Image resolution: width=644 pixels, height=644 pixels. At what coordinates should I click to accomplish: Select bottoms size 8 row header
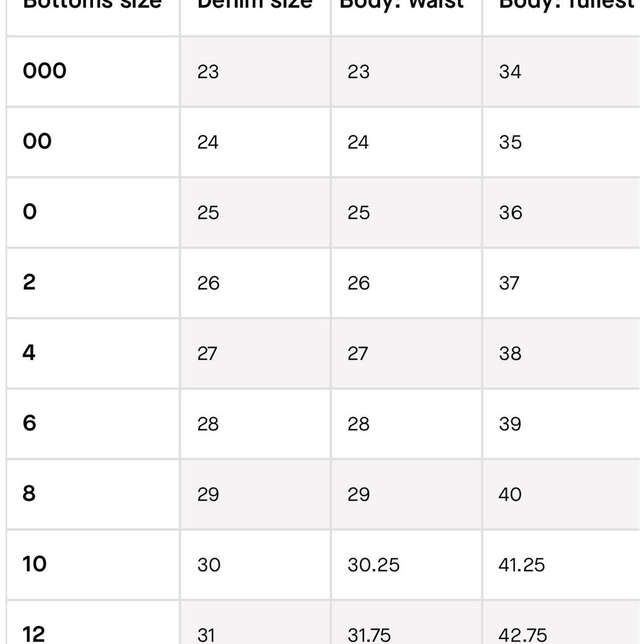pyautogui.click(x=93, y=494)
